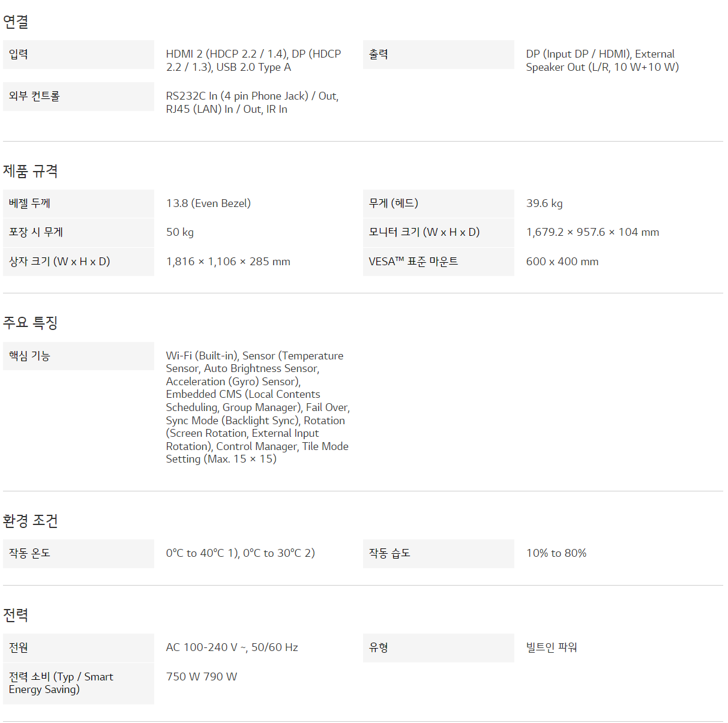Click the 제품 규격 section heading
This screenshot has height=723, width=728.
click(31, 171)
